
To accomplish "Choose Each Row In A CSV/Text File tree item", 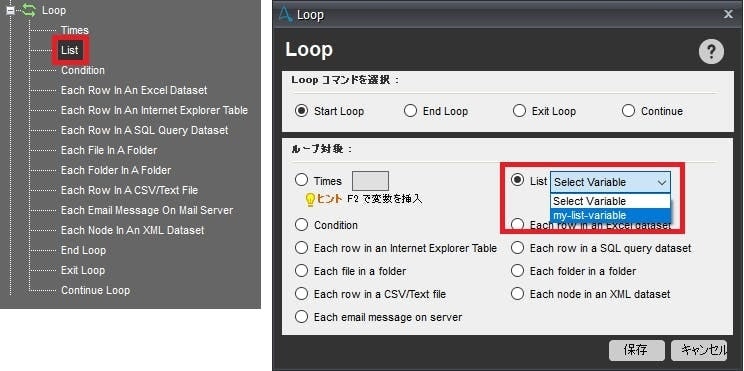I will tap(129, 190).
